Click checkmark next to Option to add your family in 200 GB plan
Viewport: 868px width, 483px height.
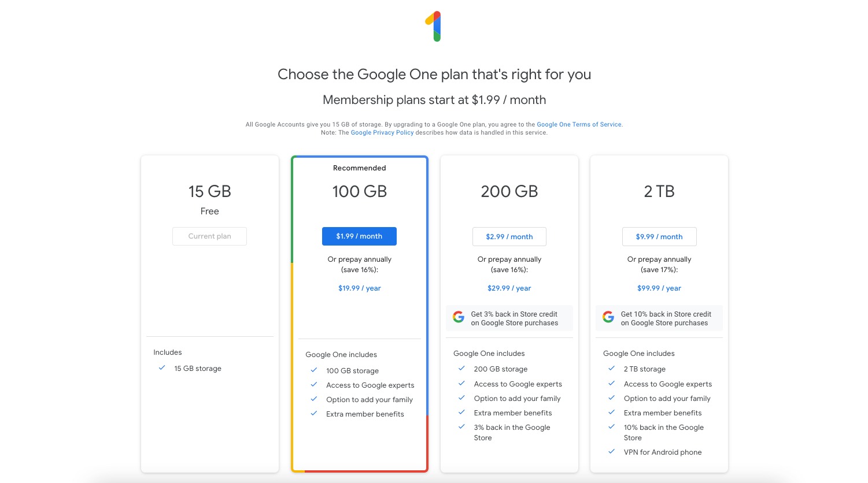pos(461,397)
